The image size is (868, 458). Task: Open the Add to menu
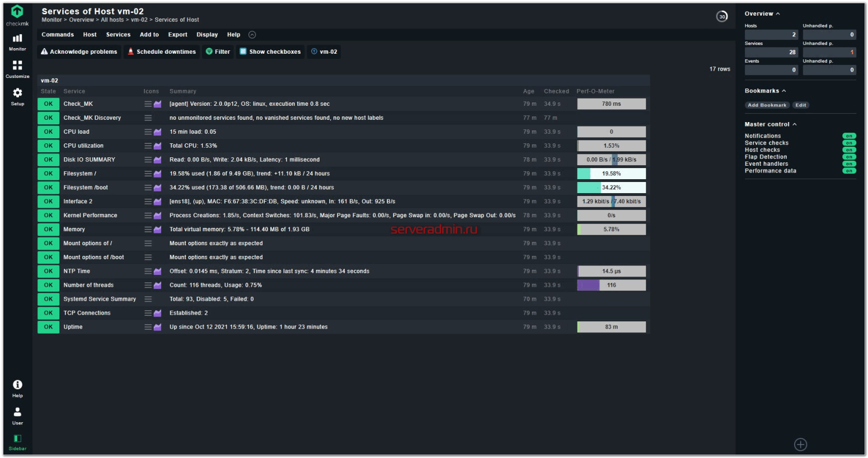[149, 35]
